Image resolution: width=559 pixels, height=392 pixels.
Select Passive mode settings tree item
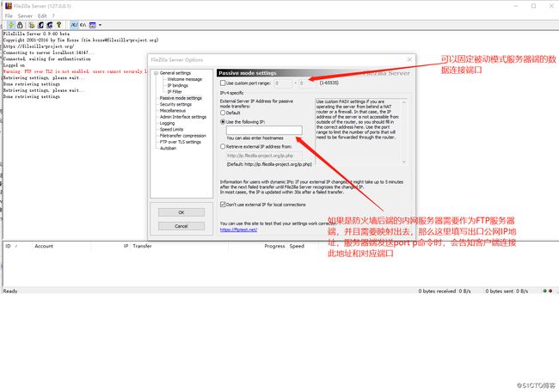coord(181,98)
